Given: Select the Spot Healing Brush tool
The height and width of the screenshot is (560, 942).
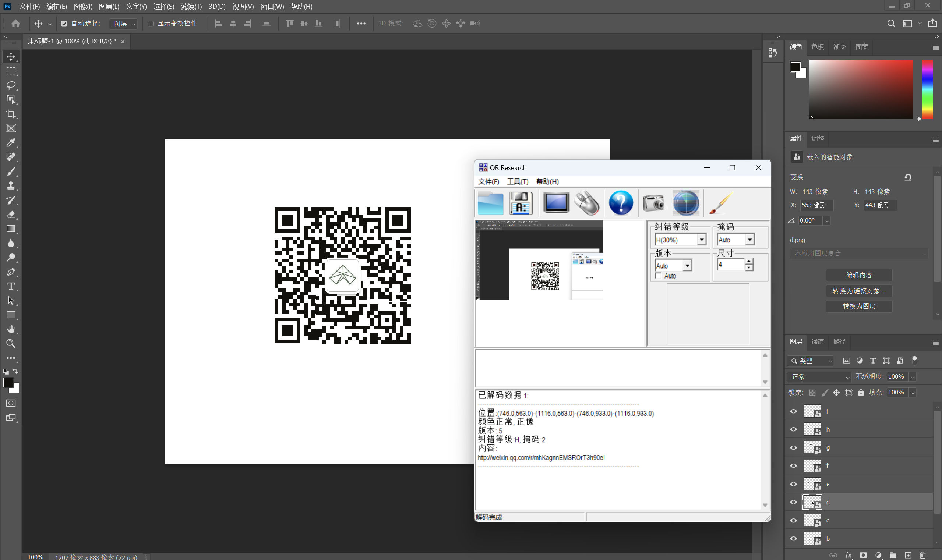Looking at the screenshot, I should click(x=11, y=157).
